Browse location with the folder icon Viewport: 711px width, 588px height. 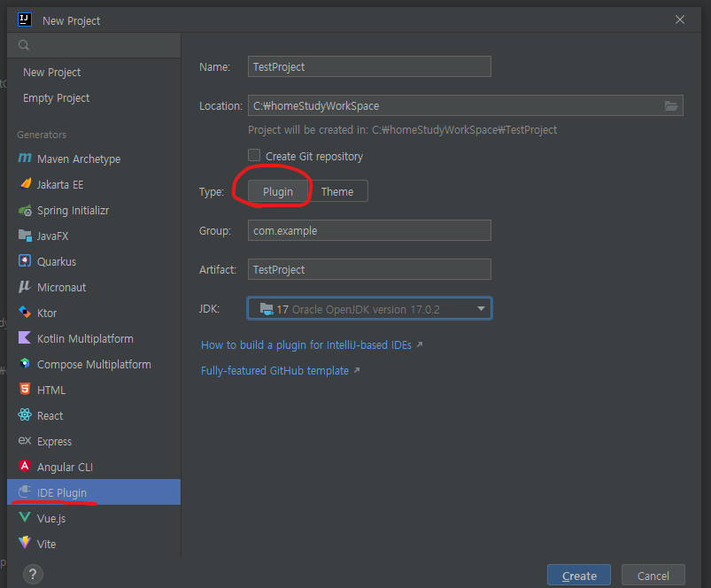[671, 105]
